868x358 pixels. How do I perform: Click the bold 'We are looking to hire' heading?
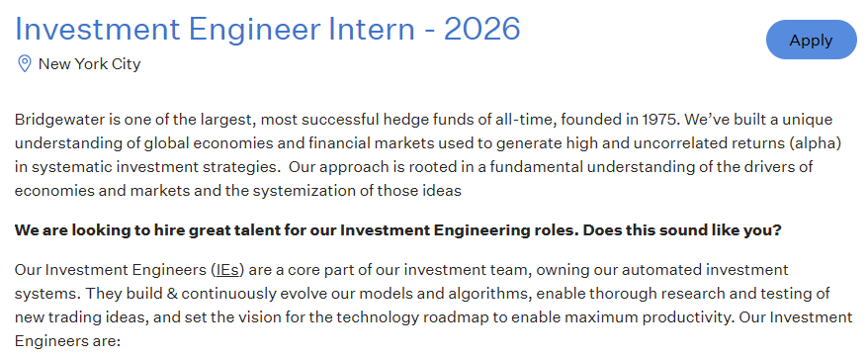point(397,230)
